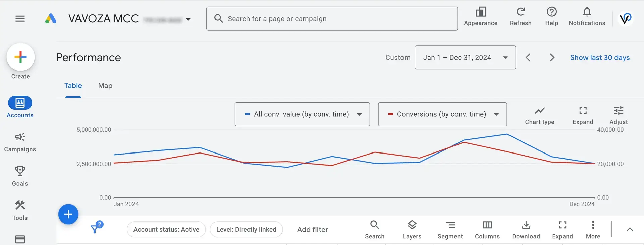Screen dimensions: 644x245
Task: Click the Refresh icon
Action: click(x=520, y=12)
